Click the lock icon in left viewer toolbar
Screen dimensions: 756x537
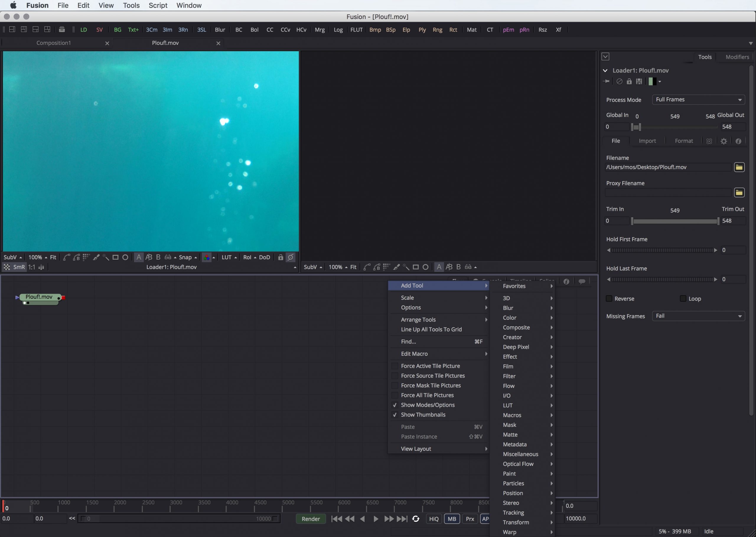pos(281,257)
